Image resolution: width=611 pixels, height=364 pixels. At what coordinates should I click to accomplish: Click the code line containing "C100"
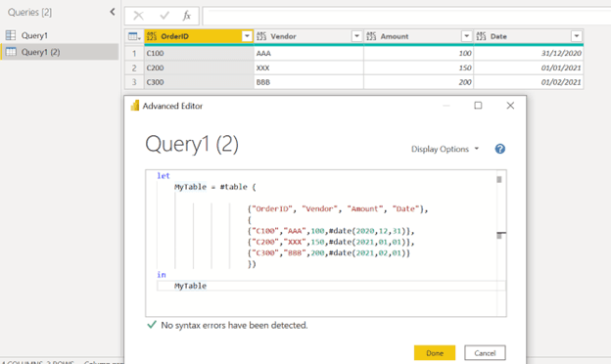[x=331, y=231]
